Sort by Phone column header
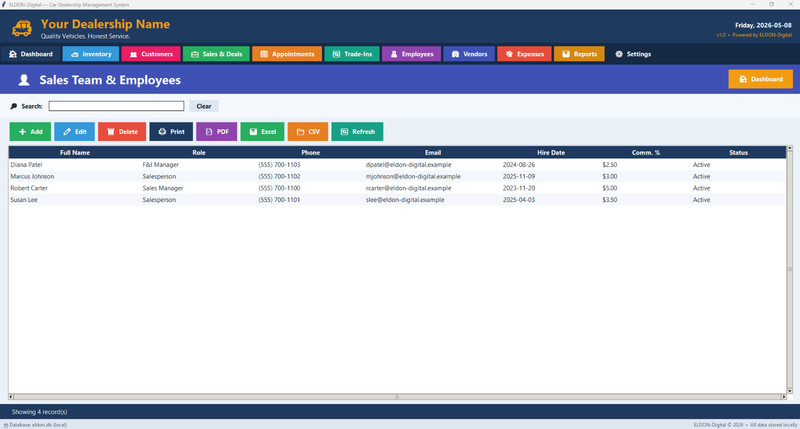The height and width of the screenshot is (429, 800). click(x=311, y=153)
